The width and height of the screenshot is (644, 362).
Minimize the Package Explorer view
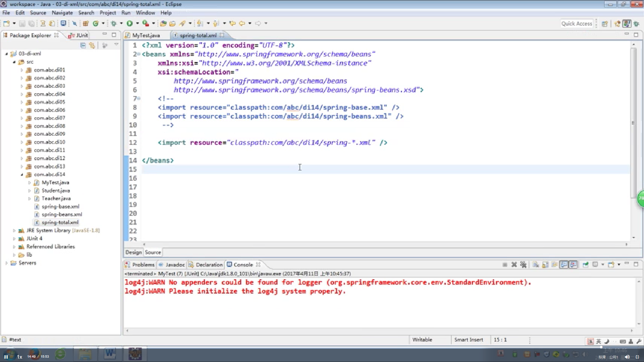coord(105,35)
